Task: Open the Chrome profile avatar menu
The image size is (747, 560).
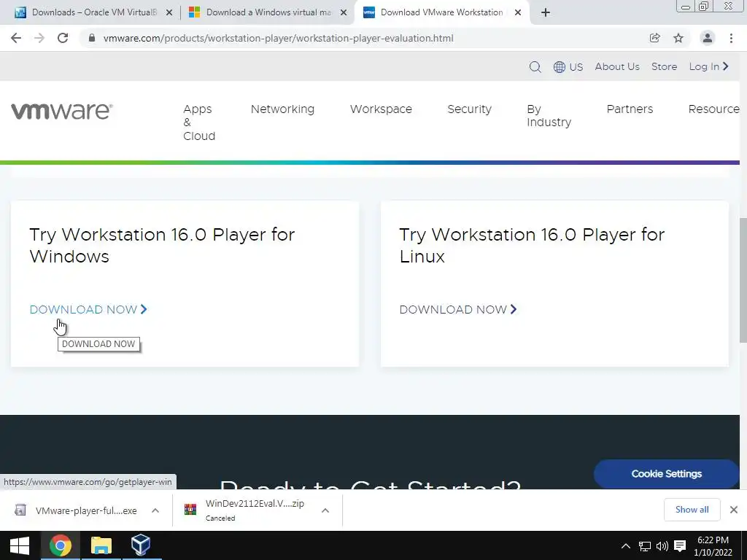Action: point(708,38)
